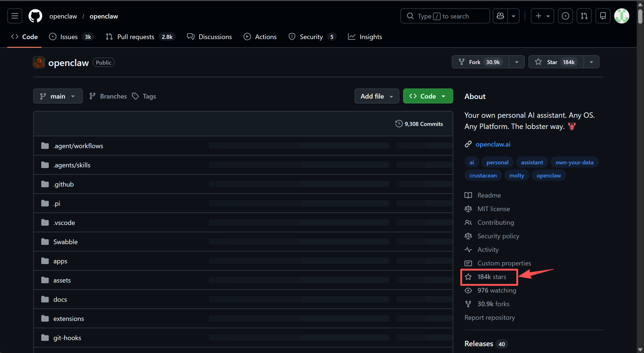Open the Discussions tab
Viewport: 644px width, 353px height.
(x=210, y=37)
